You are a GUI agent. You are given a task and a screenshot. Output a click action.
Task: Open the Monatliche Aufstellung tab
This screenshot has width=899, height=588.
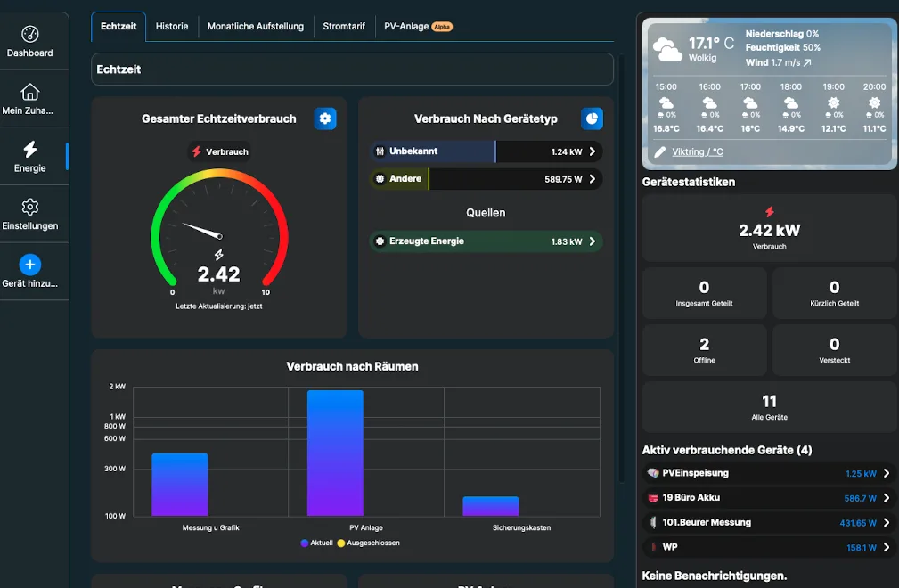pyautogui.click(x=255, y=27)
